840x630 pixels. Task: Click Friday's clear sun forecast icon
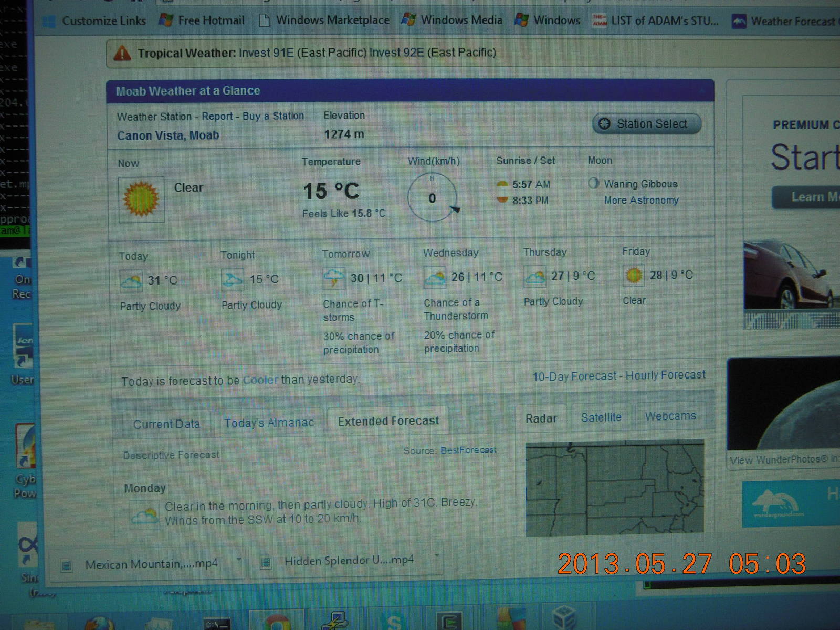(x=634, y=275)
